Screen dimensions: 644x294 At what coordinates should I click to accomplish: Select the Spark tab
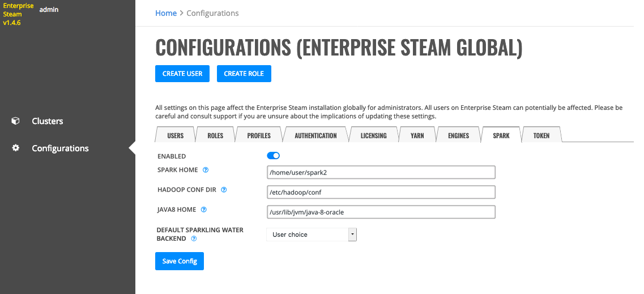501,135
